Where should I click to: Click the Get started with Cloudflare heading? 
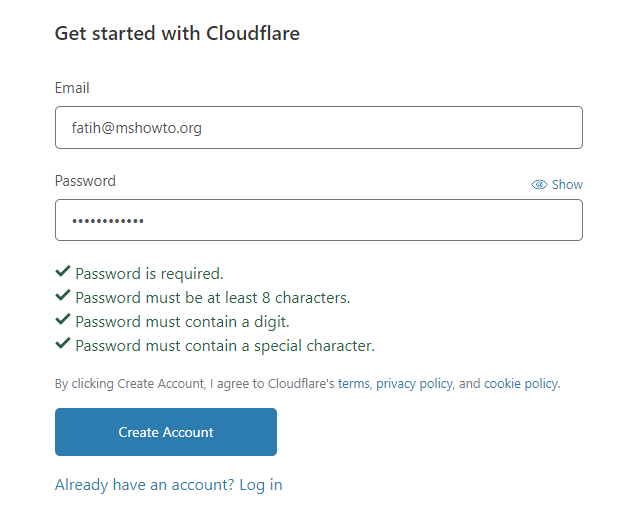coord(177,33)
